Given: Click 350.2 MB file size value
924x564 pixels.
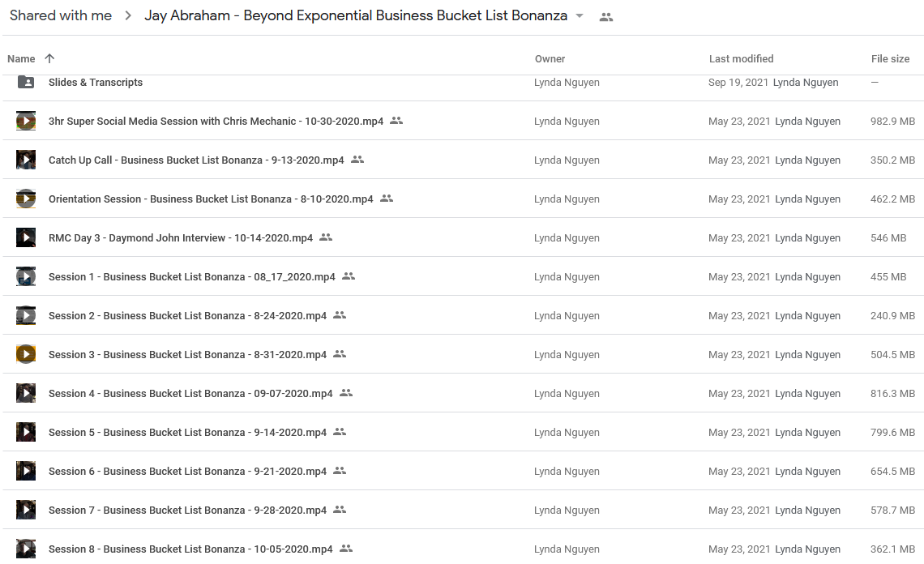Looking at the screenshot, I should 892,160.
